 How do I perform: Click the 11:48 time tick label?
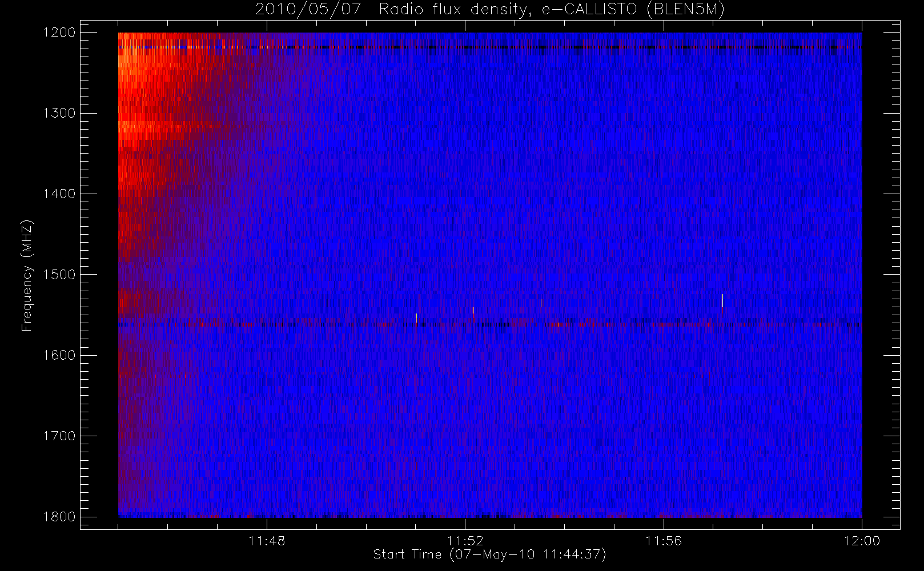point(267,541)
